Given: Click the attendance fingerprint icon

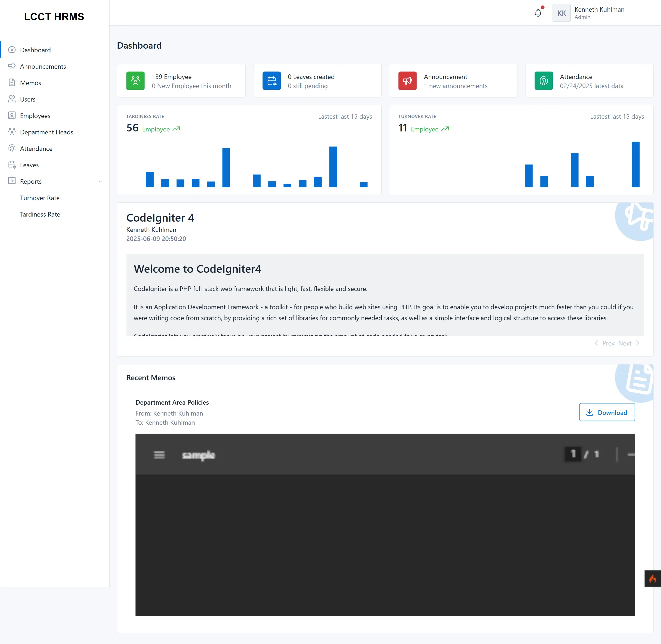Looking at the screenshot, I should coord(544,81).
